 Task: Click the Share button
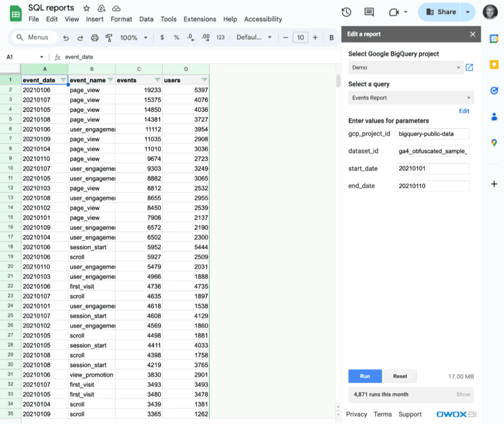click(x=440, y=12)
